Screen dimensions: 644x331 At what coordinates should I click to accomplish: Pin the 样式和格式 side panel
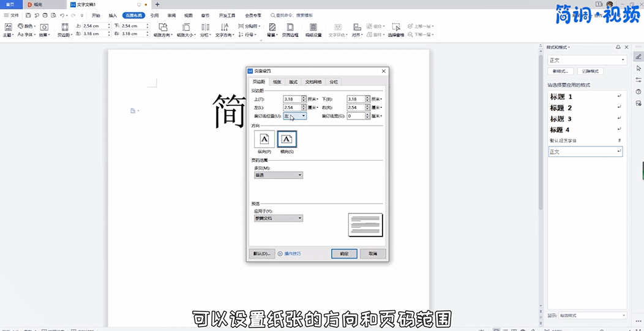click(x=618, y=47)
